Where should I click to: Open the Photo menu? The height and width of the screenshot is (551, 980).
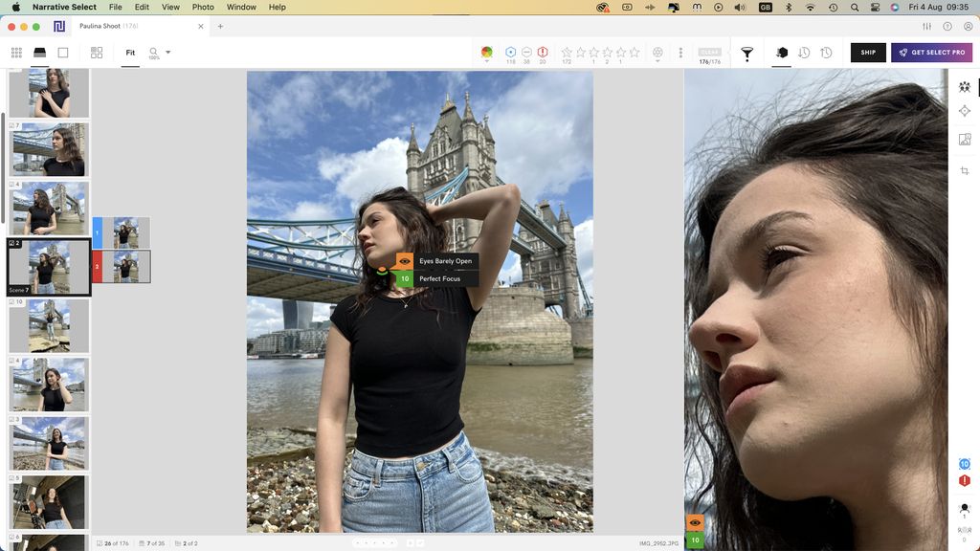(x=202, y=7)
